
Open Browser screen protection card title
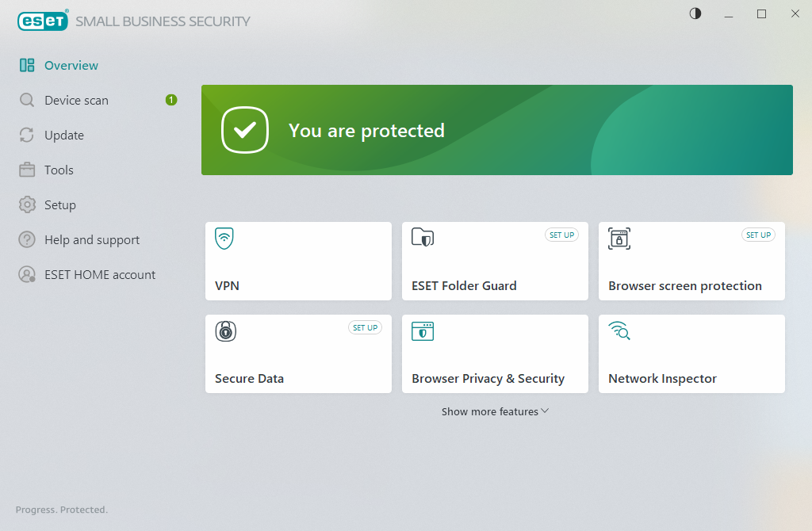click(x=685, y=285)
